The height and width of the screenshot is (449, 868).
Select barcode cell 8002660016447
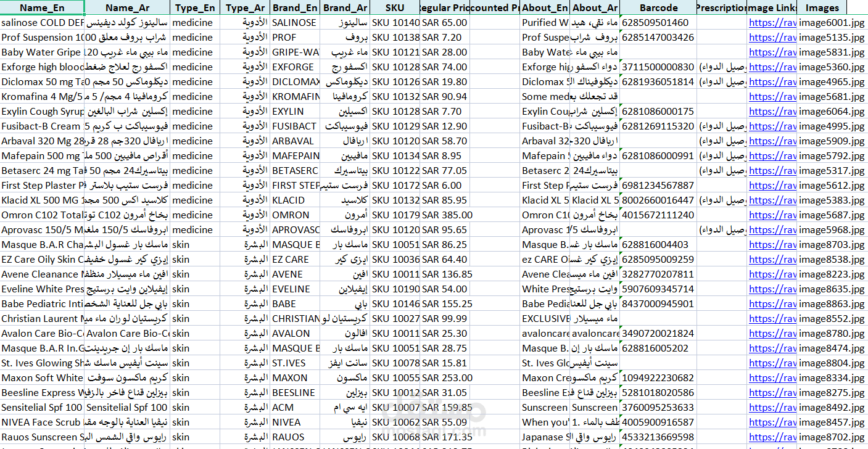point(658,200)
